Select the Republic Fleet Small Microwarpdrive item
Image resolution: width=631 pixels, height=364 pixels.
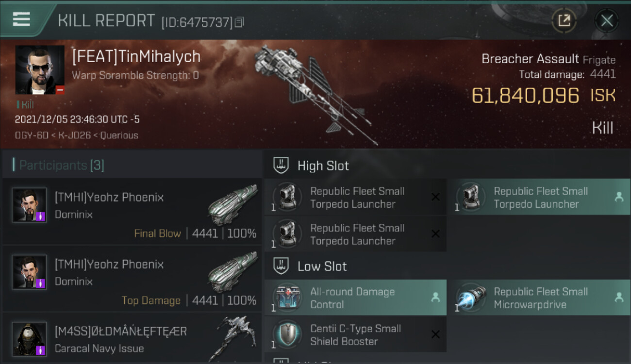(539, 298)
